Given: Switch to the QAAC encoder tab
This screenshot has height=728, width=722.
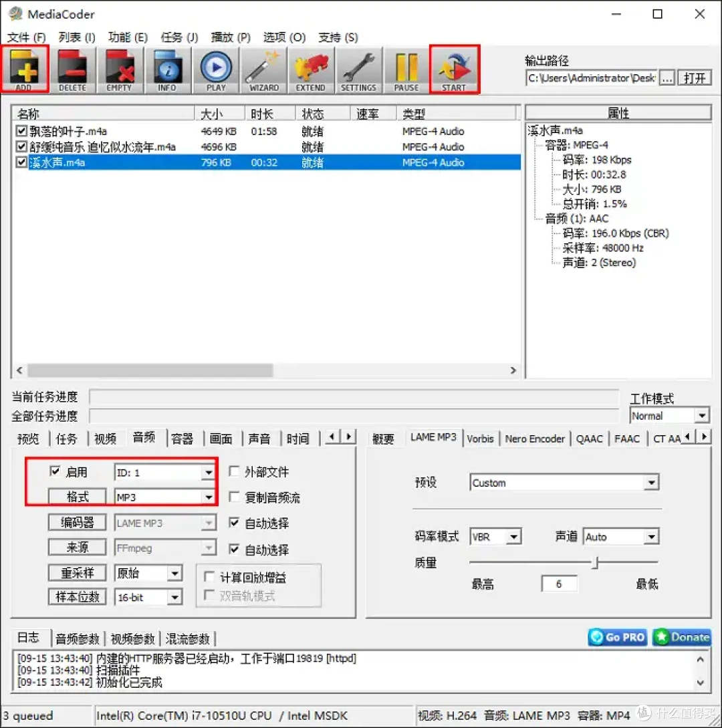Looking at the screenshot, I should (x=589, y=439).
